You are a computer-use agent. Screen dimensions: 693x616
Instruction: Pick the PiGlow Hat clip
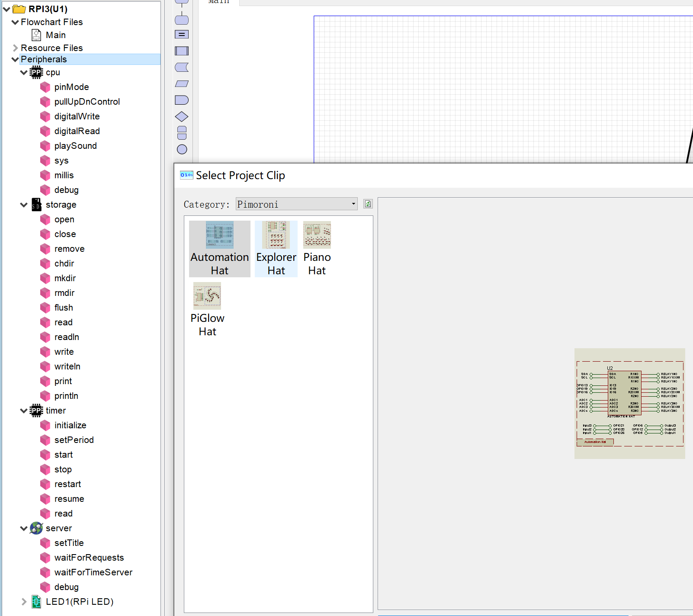click(207, 310)
